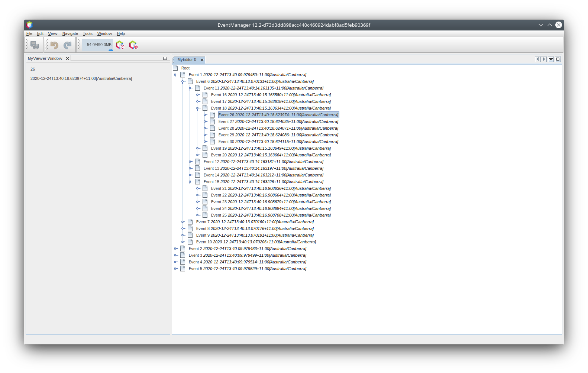Click the Redo toolbar icon
Viewport: 588px width, 373px height.
(67, 45)
